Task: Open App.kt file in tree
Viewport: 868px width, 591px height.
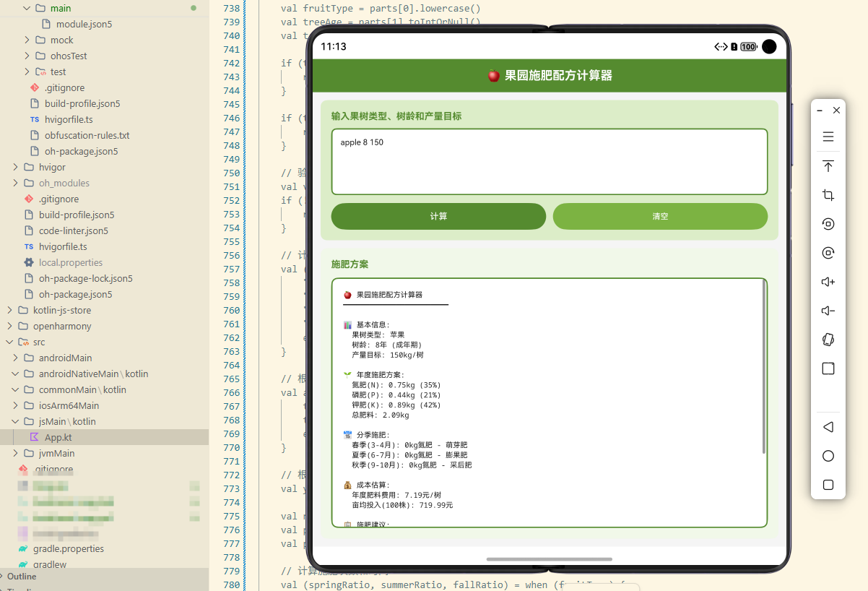Action: [x=58, y=437]
